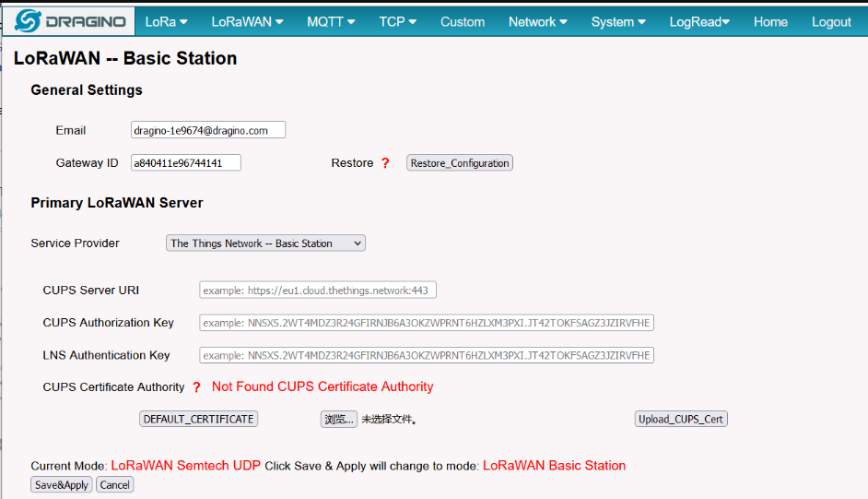Click the 'LoRaWAN Semtech UDP' current mode text

tap(185, 465)
